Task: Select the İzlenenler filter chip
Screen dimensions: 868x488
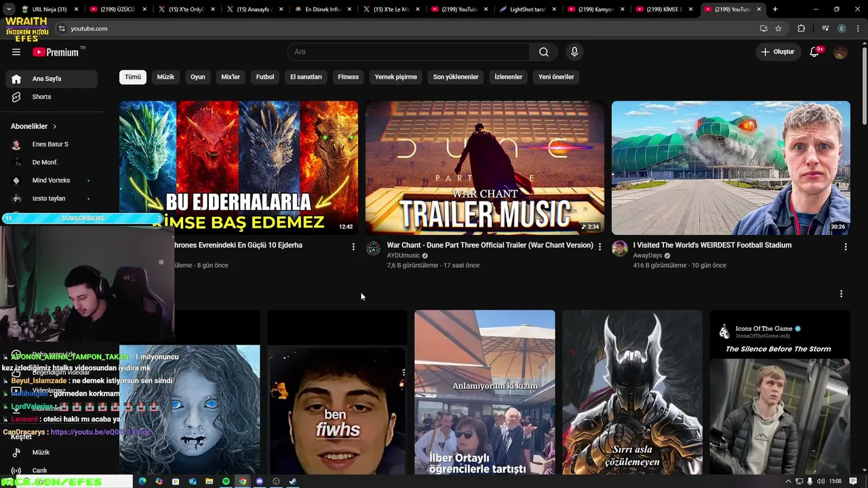Action: (x=508, y=77)
